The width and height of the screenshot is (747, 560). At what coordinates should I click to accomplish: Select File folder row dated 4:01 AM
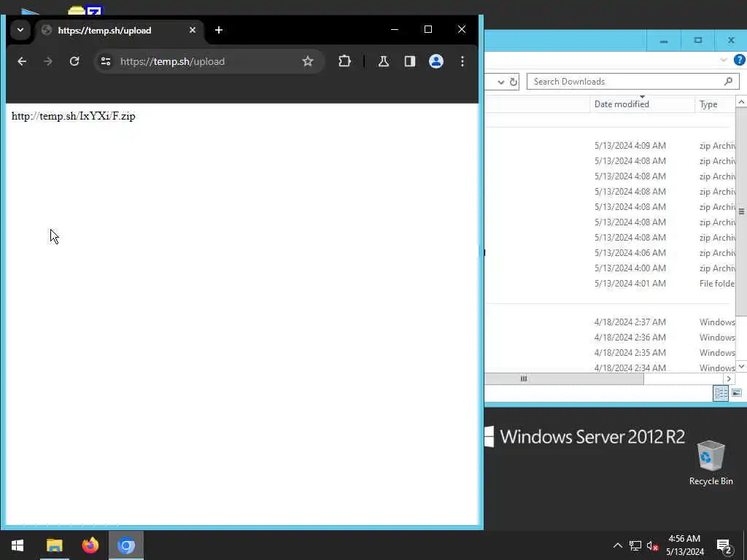[610, 284]
